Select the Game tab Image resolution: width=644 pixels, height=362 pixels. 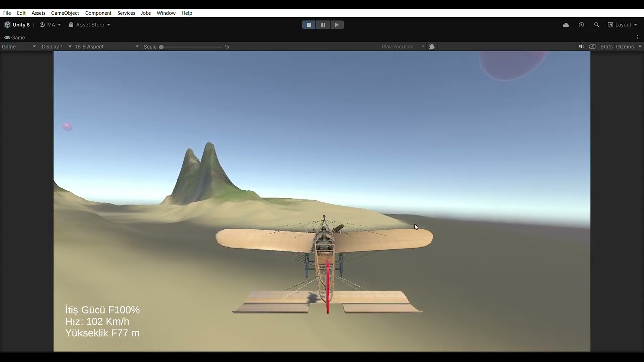coord(15,37)
